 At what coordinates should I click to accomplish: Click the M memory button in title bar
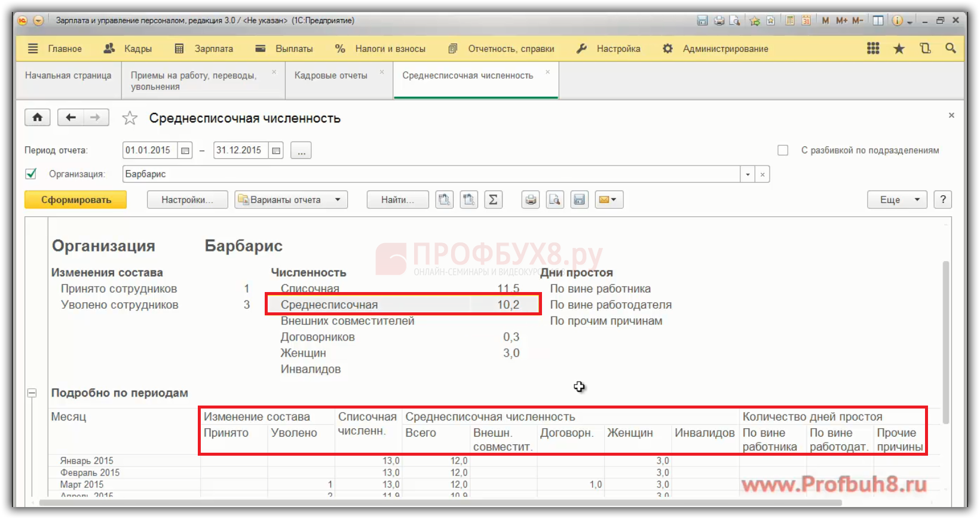(x=825, y=20)
